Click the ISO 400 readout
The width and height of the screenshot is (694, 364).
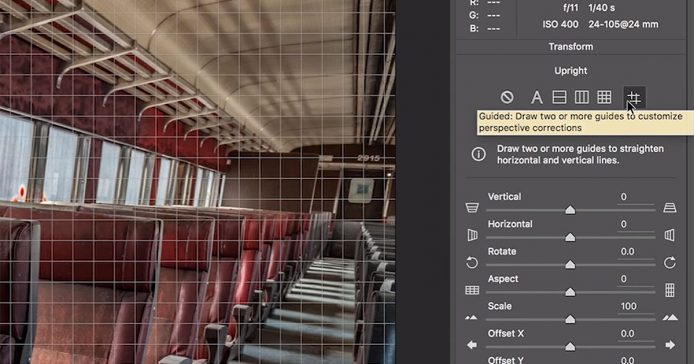coord(560,24)
